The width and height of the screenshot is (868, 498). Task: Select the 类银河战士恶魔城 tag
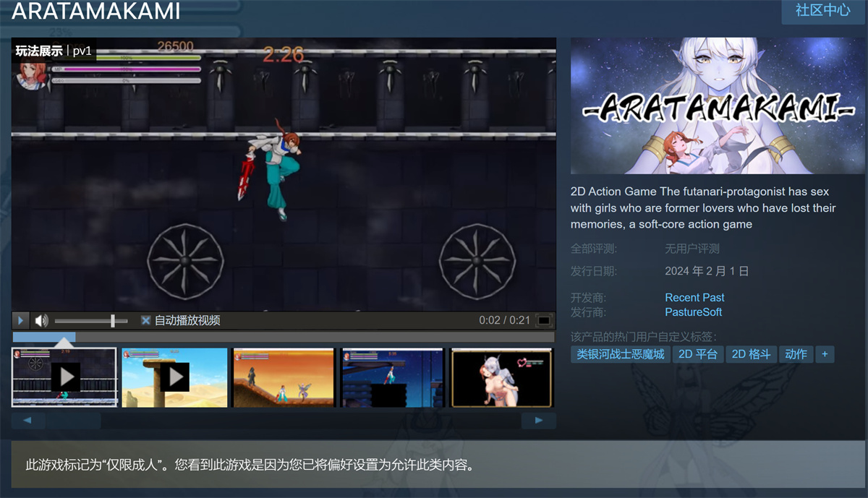[620, 354]
